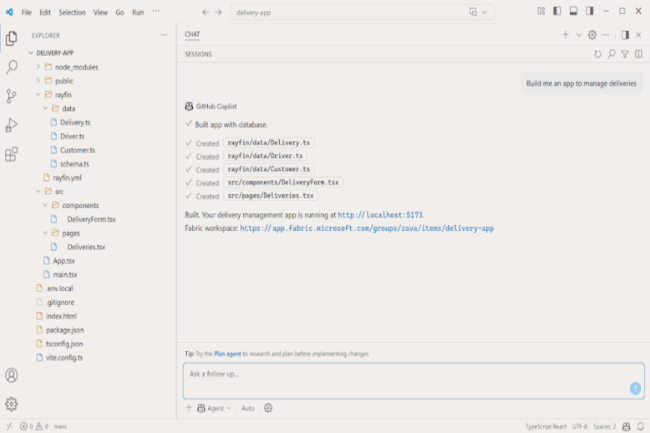Change TypeScript React language mode
Viewport: 650px width, 433px height.
(546, 426)
